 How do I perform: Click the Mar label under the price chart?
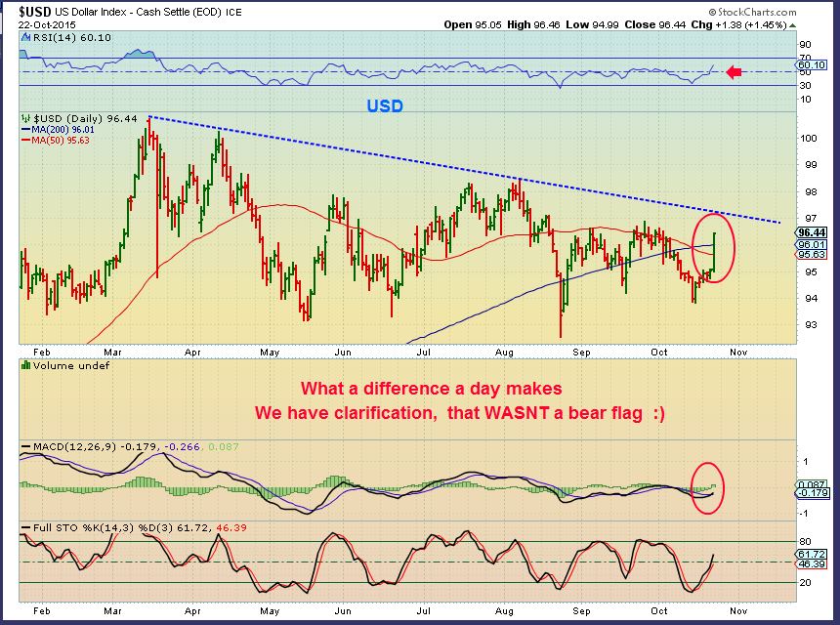[112, 353]
